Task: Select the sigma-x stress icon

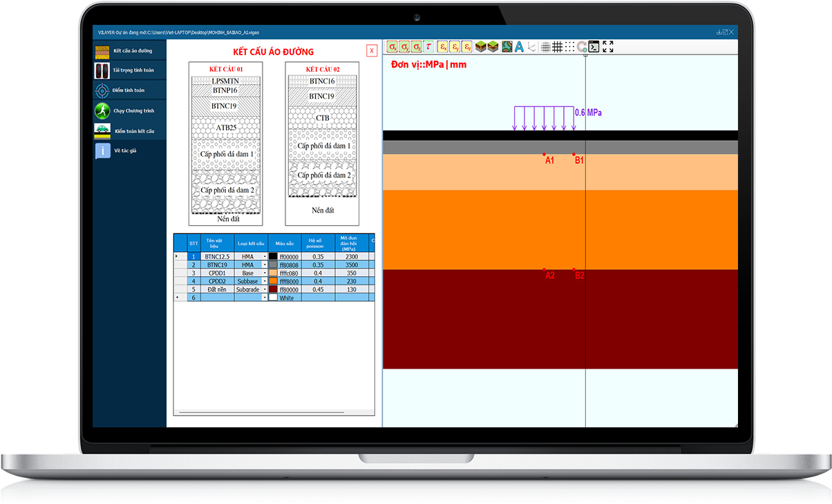Action: point(392,47)
